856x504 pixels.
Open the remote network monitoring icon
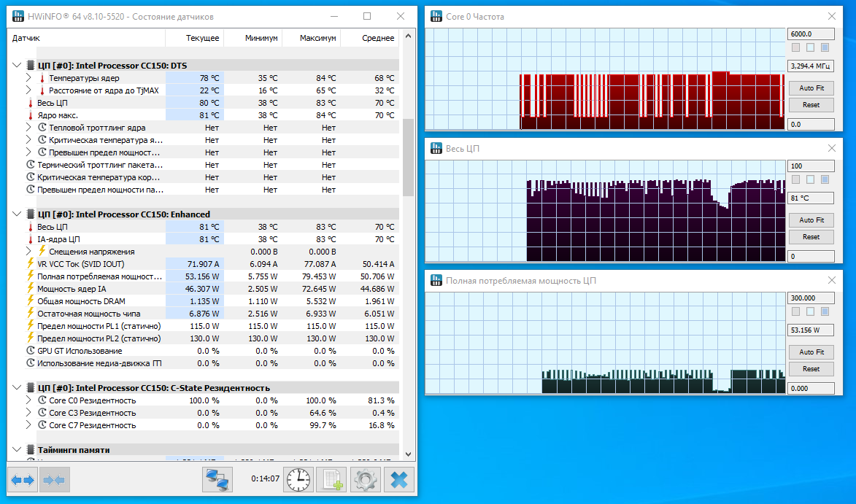[217, 480]
